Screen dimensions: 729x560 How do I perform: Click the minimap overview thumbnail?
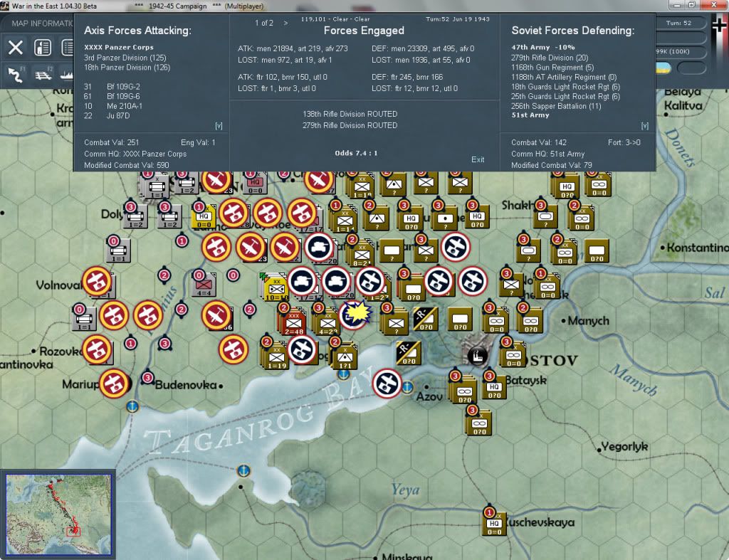tap(58, 514)
